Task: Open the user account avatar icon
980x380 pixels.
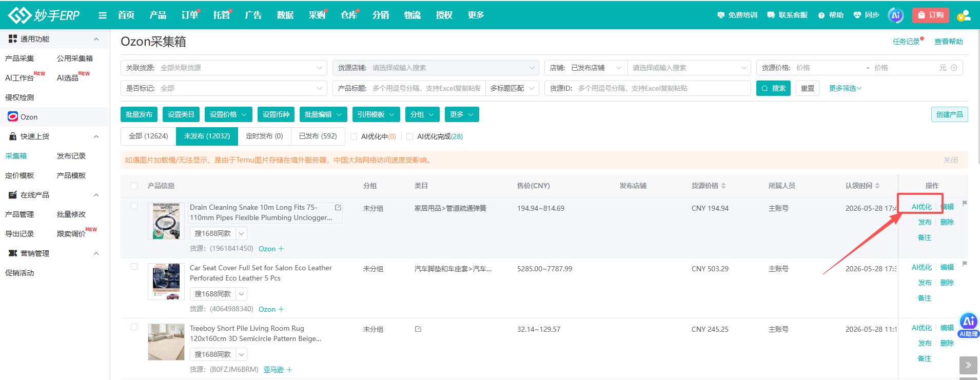Action: pyautogui.click(x=964, y=15)
